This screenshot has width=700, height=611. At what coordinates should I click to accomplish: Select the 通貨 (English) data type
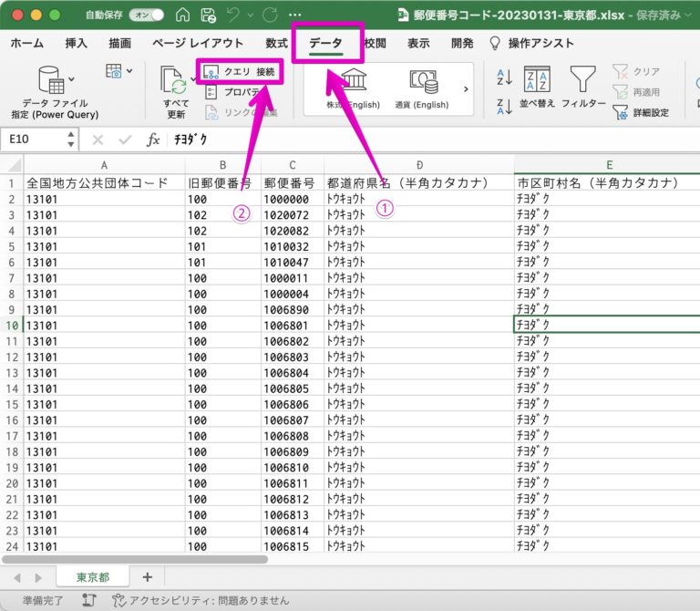(422, 81)
